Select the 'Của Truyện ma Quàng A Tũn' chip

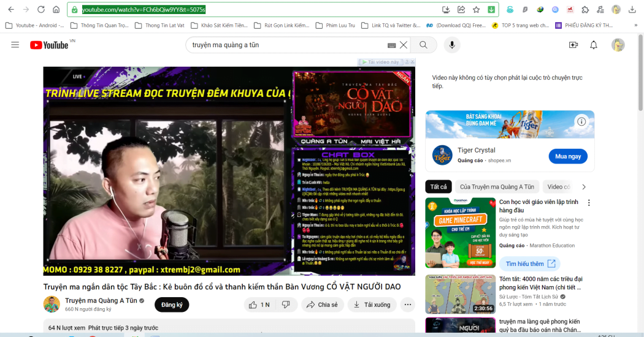click(497, 187)
